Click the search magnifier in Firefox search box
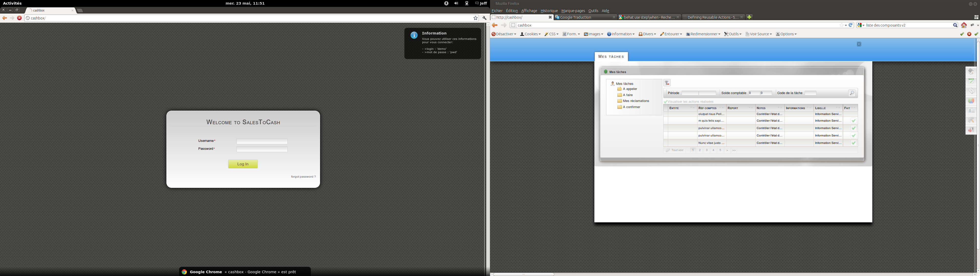 (955, 26)
